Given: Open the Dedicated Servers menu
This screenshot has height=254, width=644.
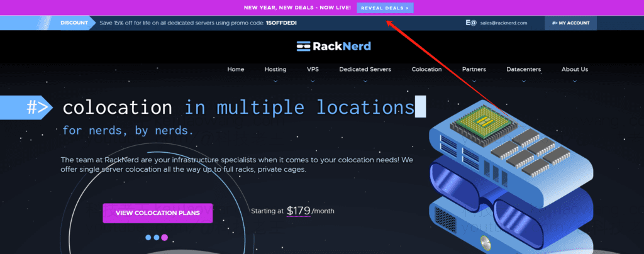Looking at the screenshot, I should tap(365, 69).
